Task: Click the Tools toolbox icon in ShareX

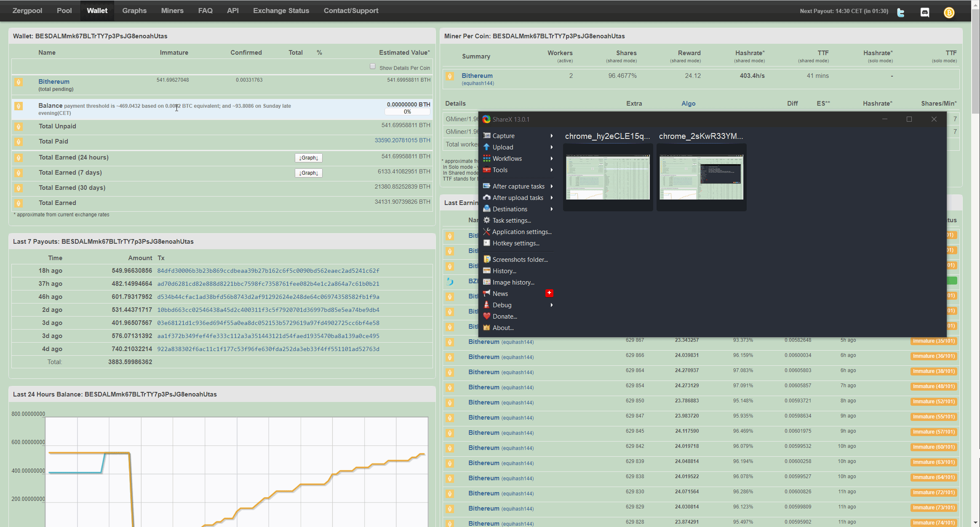Action: point(487,170)
